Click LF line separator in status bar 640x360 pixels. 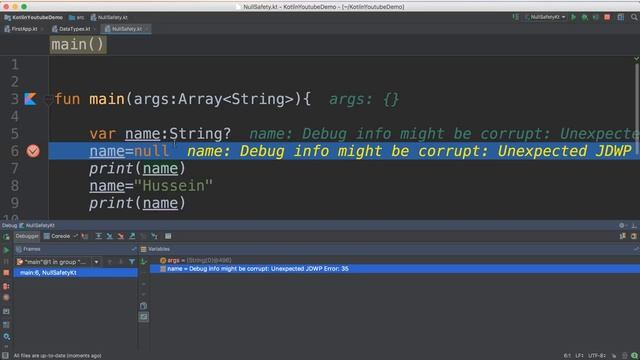click(581, 356)
